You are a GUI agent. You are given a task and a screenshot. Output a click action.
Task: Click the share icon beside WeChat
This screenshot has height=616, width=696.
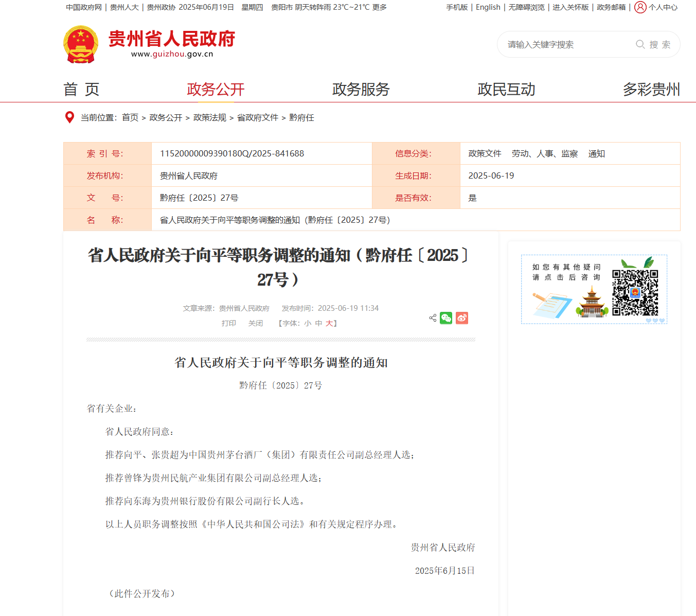(x=433, y=318)
